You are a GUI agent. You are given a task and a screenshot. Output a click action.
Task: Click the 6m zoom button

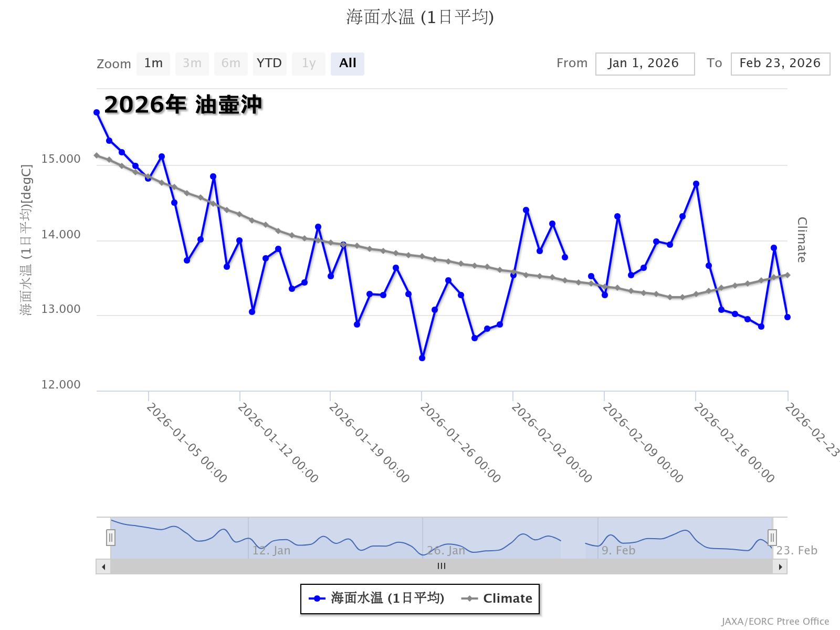(x=231, y=64)
